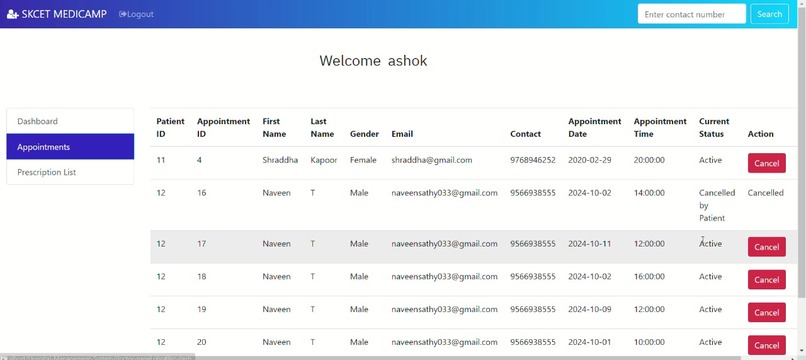Click appointment time 20:00:00
This screenshot has width=806, height=360.
[x=649, y=160]
